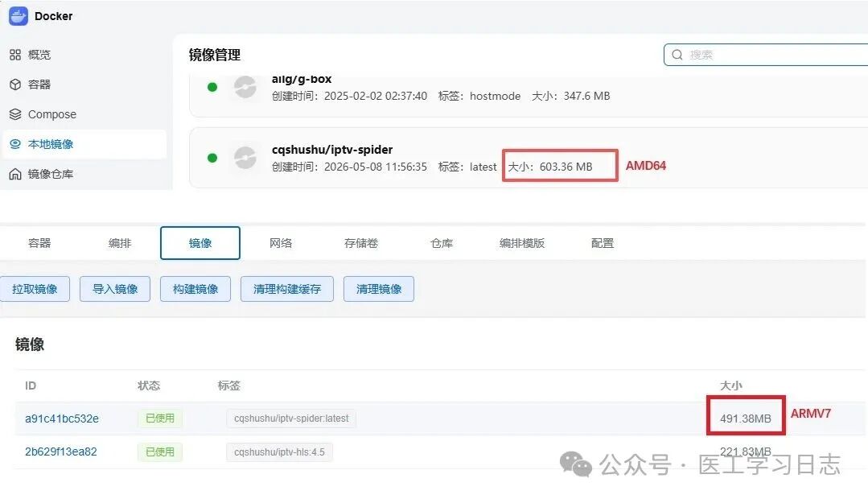
Task: Click the 状态 column header
Action: [x=148, y=386]
